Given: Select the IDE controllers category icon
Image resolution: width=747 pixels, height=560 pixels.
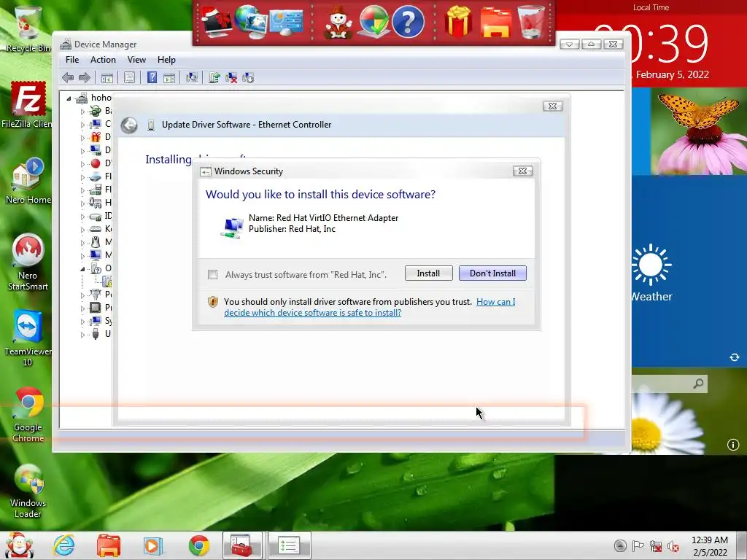Looking at the screenshot, I should pos(96,216).
